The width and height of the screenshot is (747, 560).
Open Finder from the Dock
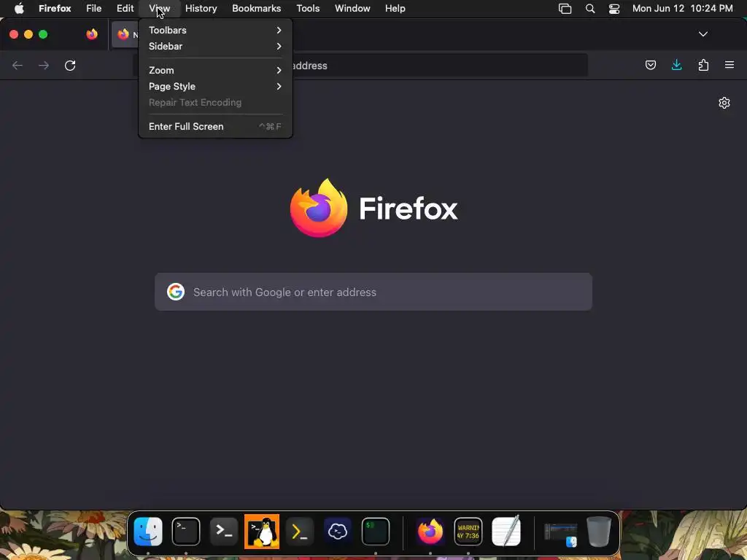(x=148, y=531)
